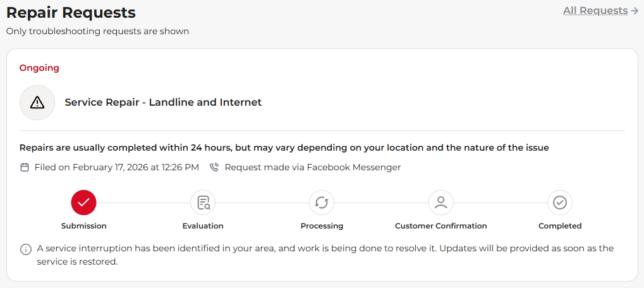Click the warning triangle service repair icon
Image resolution: width=644 pixels, height=288 pixels.
tap(37, 103)
